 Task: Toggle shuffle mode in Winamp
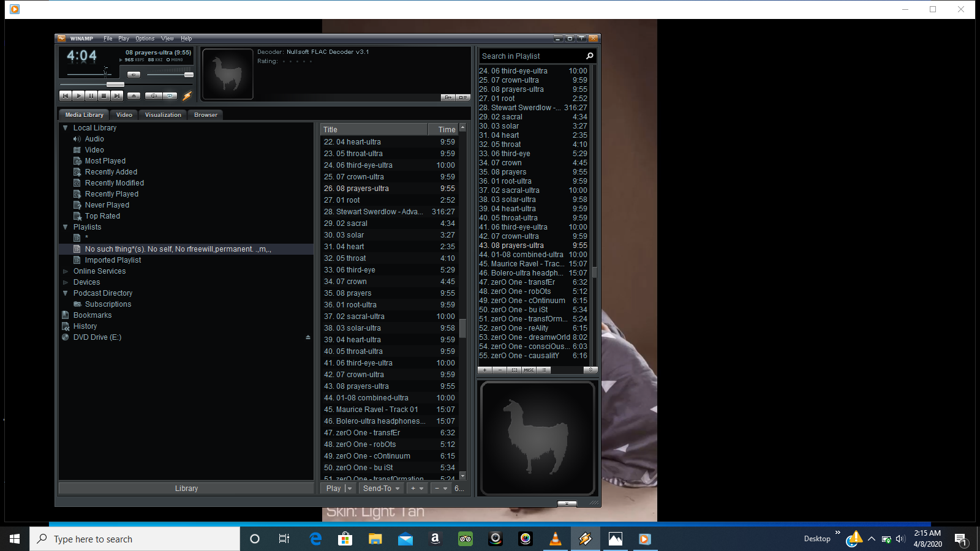click(154, 96)
